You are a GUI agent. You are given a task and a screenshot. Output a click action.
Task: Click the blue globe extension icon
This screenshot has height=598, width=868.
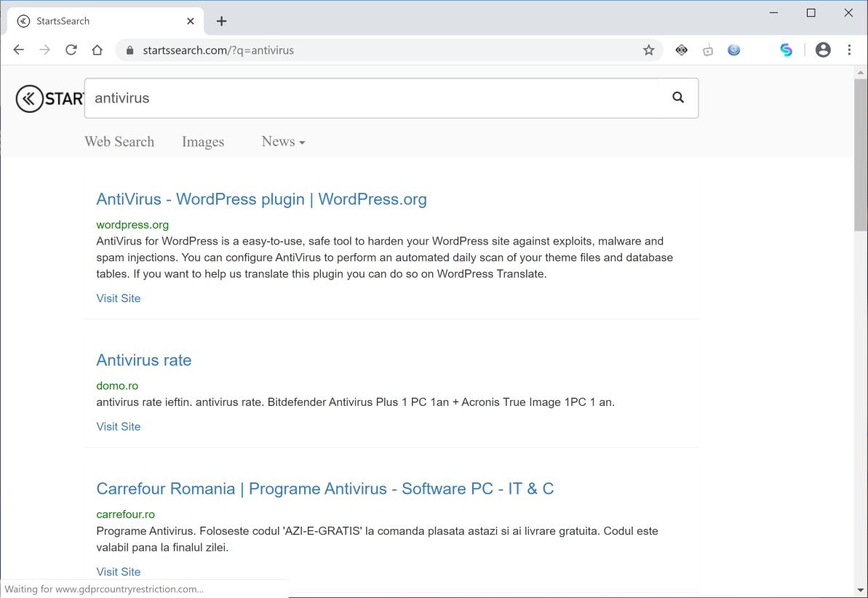click(x=734, y=50)
